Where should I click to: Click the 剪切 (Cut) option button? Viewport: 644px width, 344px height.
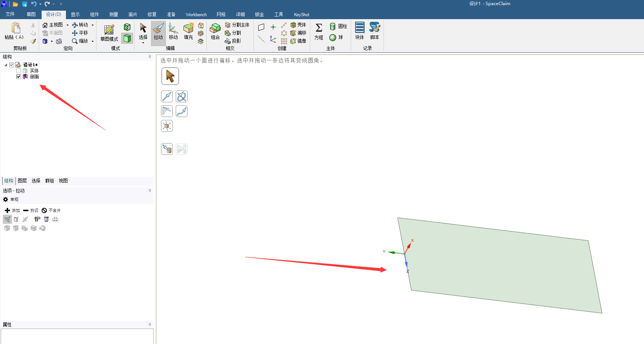(x=31, y=210)
